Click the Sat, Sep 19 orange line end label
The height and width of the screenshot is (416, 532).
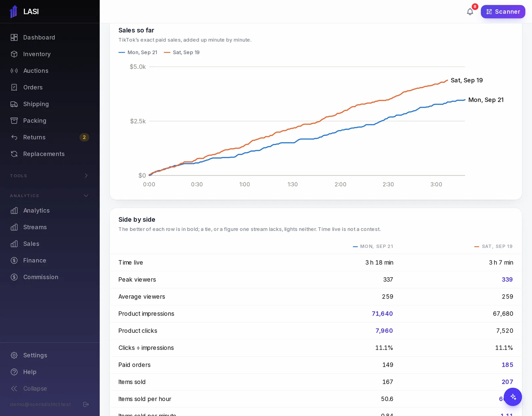coord(466,80)
